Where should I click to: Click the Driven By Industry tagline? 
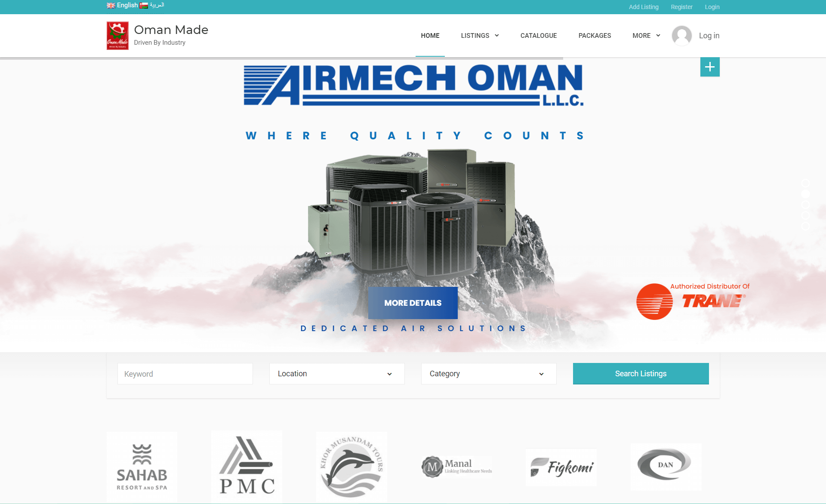point(160,43)
